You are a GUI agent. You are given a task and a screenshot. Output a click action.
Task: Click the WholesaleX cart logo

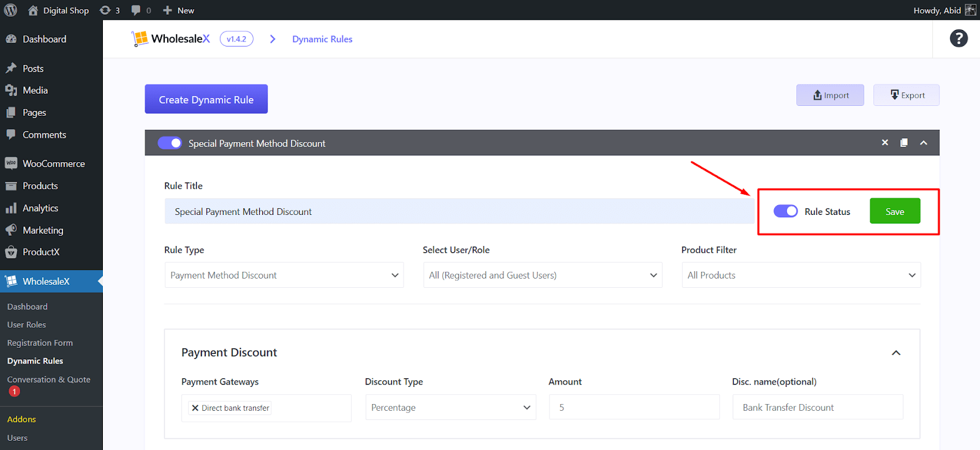tap(140, 39)
